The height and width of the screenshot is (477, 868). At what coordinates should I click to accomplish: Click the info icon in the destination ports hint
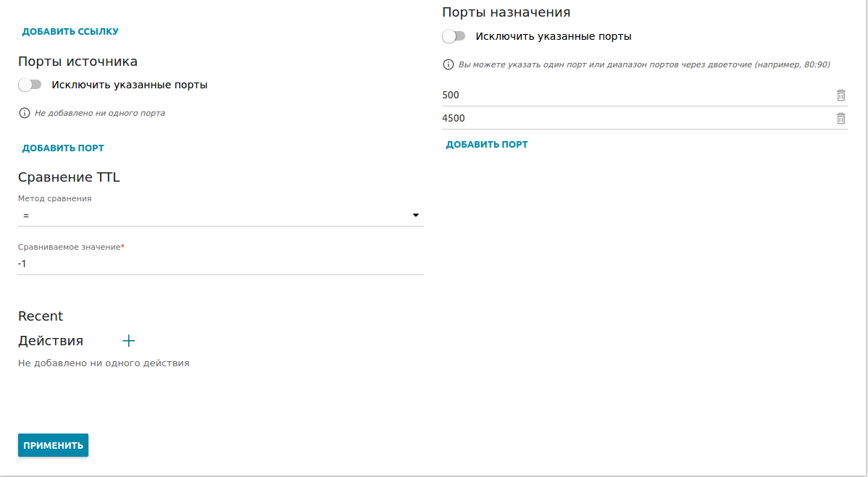(448, 64)
